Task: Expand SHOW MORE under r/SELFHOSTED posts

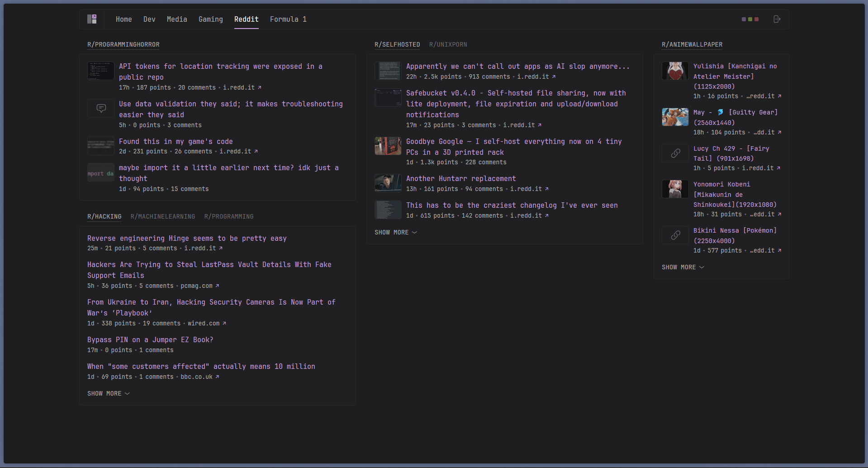Action: pos(395,232)
